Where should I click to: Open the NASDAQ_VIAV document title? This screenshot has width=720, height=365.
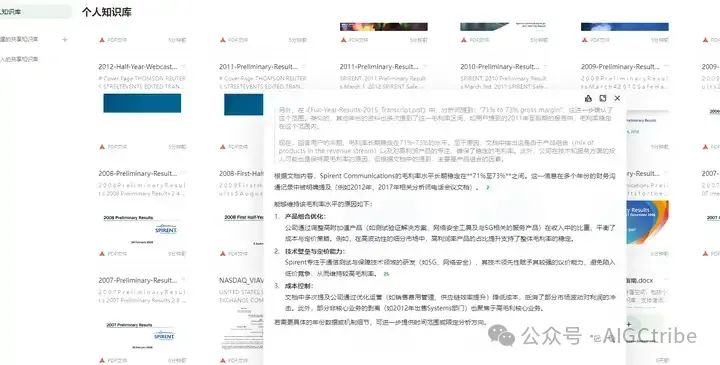coord(241,280)
